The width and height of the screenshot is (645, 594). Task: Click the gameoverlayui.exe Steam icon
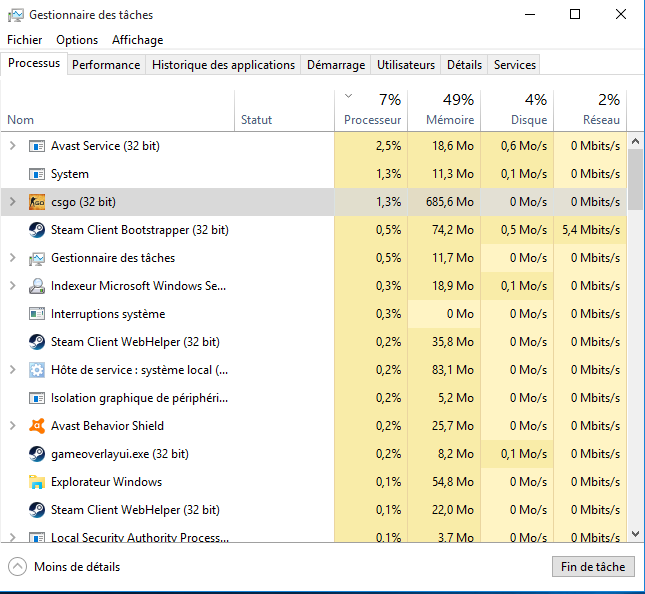(x=37, y=454)
